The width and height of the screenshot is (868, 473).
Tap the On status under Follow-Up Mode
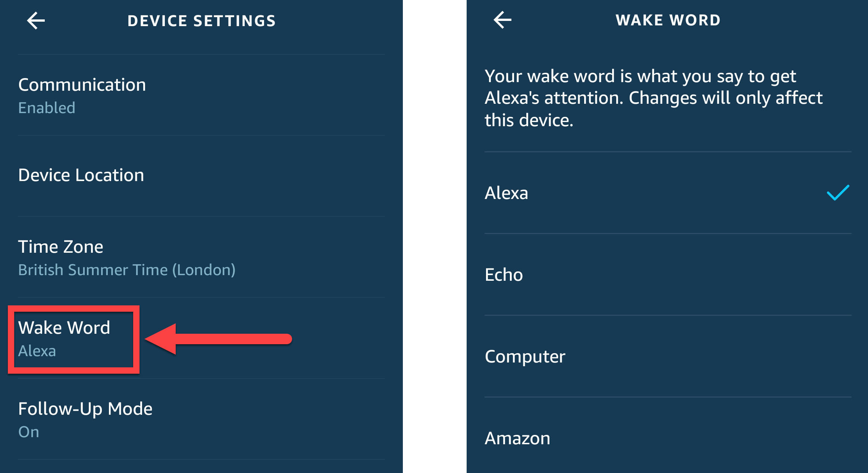click(x=29, y=432)
